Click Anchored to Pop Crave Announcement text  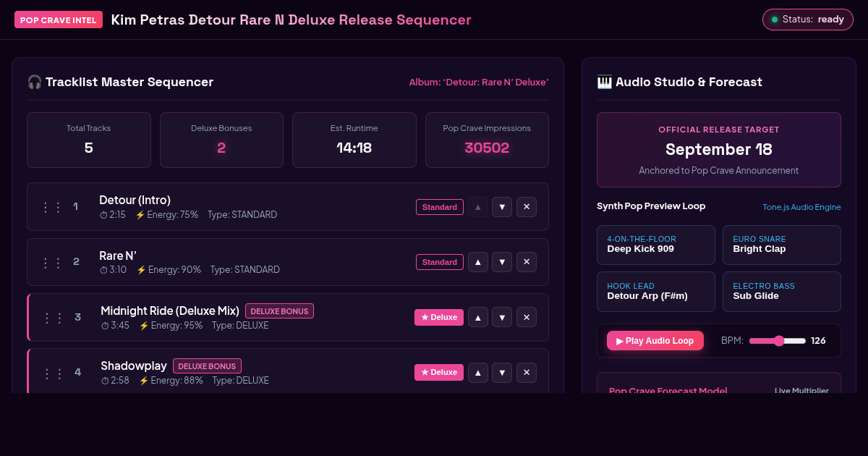pos(719,171)
